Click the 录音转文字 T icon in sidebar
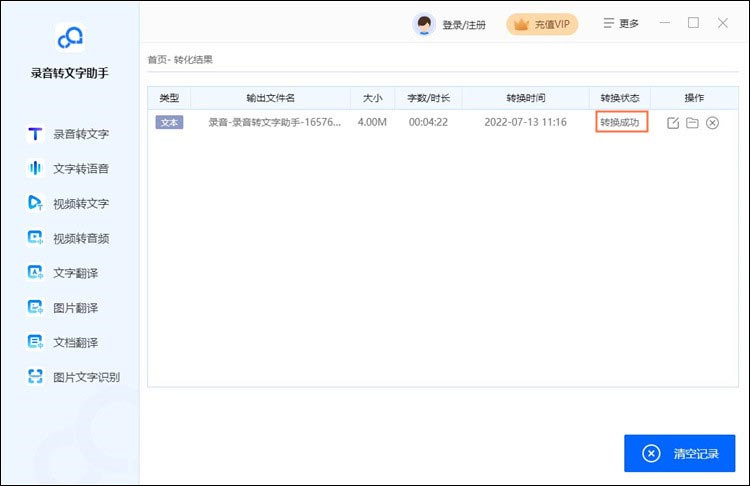The image size is (750, 486). point(35,134)
